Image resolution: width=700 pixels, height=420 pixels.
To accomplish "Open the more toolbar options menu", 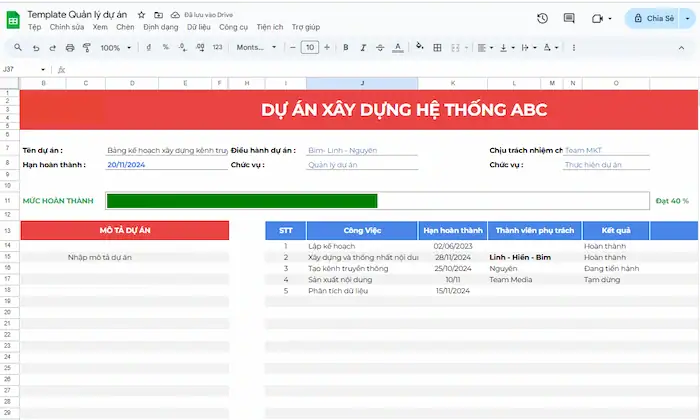I will click(x=574, y=47).
